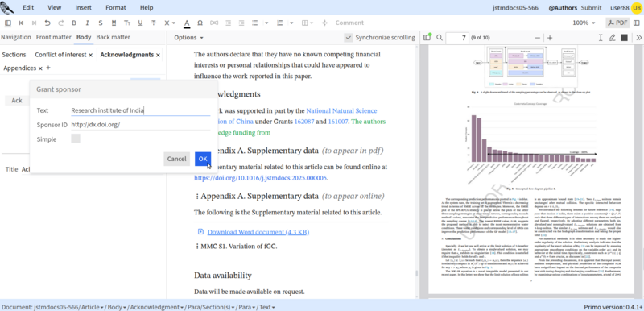Open the View menu
Image resolution: width=644 pixels, height=311 pixels.
pos(54,7)
